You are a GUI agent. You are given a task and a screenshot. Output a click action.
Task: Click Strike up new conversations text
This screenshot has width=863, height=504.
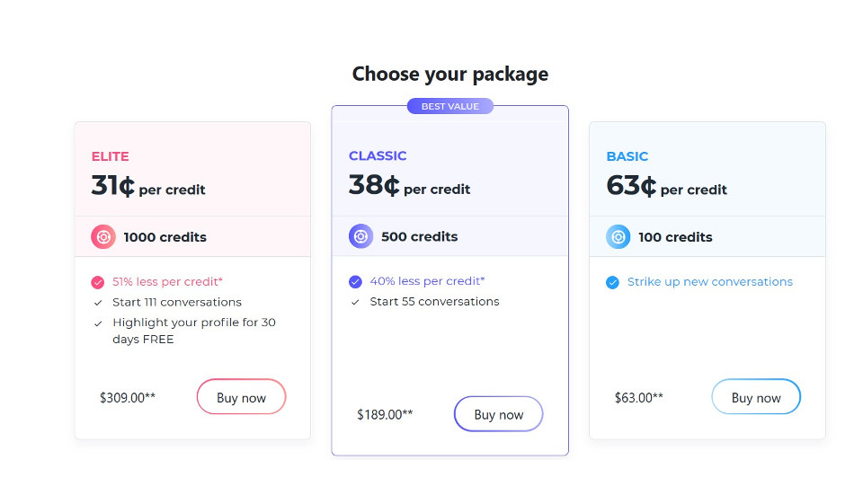(710, 282)
